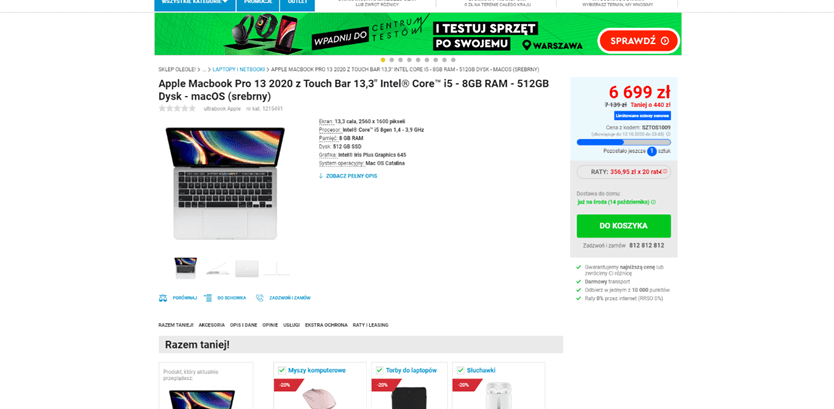The image size is (834, 409).
Task: Toggle the Torby do laptopów checkbox
Action: (379, 370)
